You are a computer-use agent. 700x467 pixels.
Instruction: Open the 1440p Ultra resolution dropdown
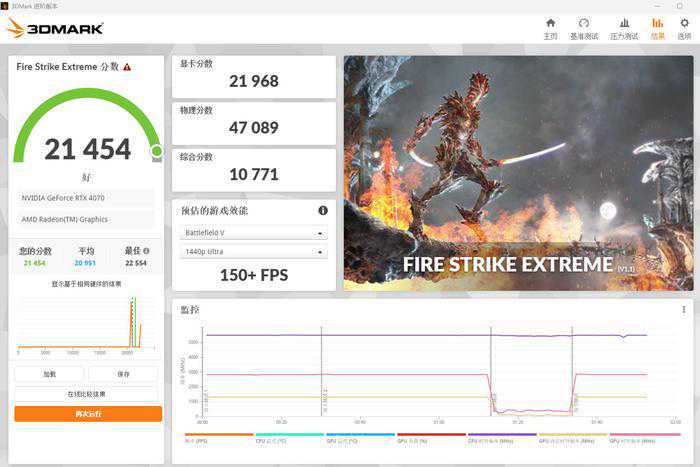click(253, 252)
